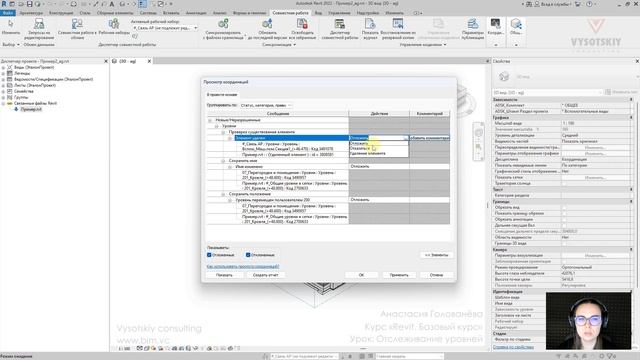Toggle the first Отложенные checkbox
Image resolution: width=640 pixels, height=360 pixels.
pos(209,255)
